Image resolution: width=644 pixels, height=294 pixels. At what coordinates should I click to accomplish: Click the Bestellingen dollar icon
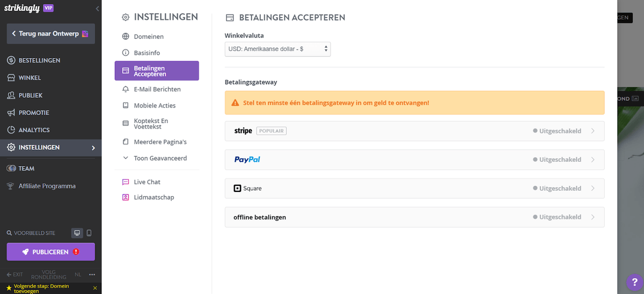point(11,60)
